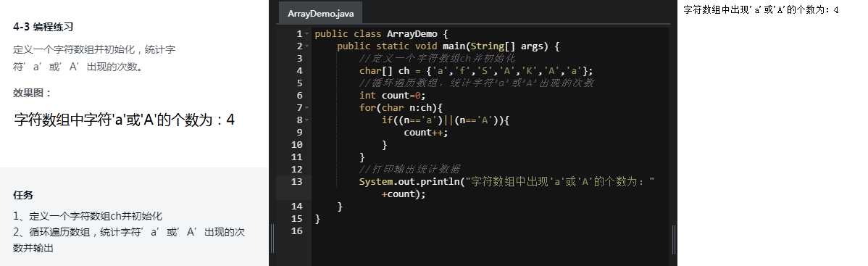This screenshot has height=266, width=868.
Task: Click line number 14 in the gutter
Action: click(297, 206)
